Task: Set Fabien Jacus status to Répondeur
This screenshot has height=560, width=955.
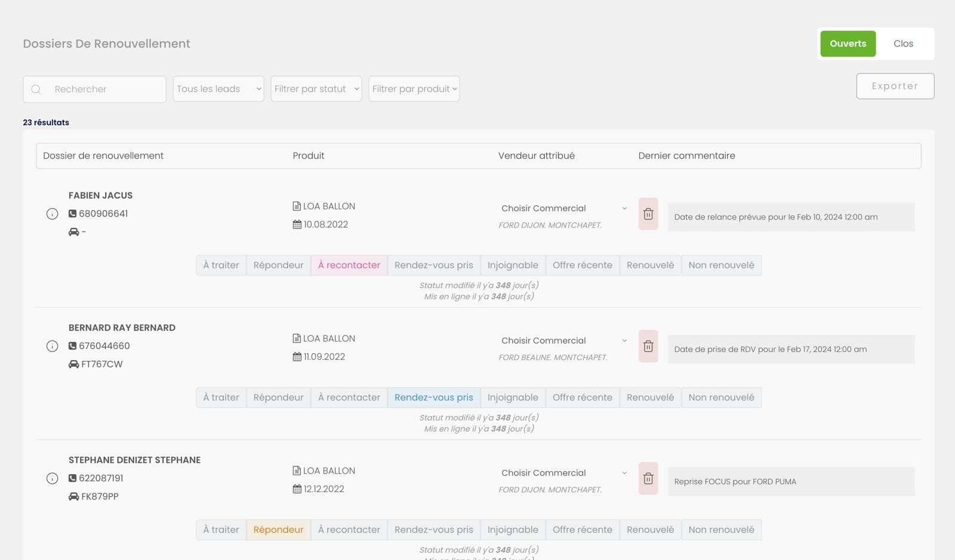Action: 278,265
